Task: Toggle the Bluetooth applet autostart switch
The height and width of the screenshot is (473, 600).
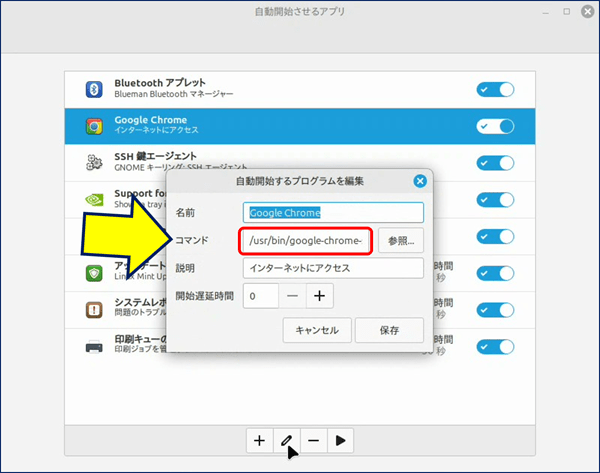Action: click(x=495, y=90)
